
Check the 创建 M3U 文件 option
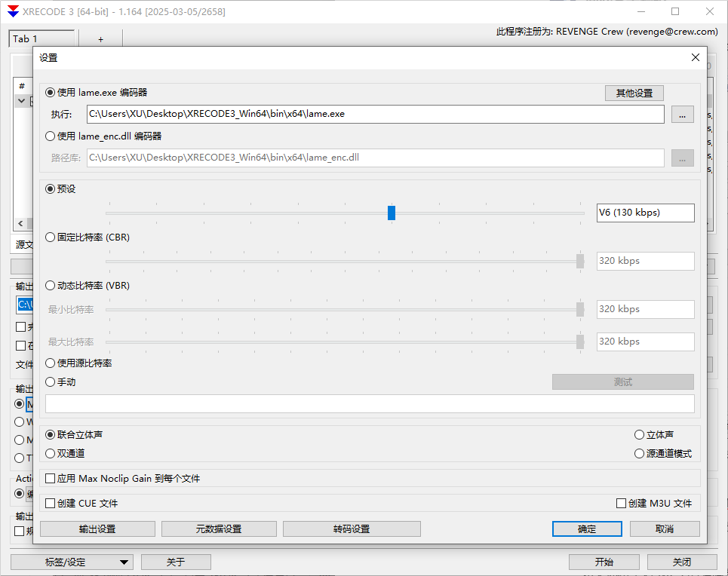tap(620, 503)
